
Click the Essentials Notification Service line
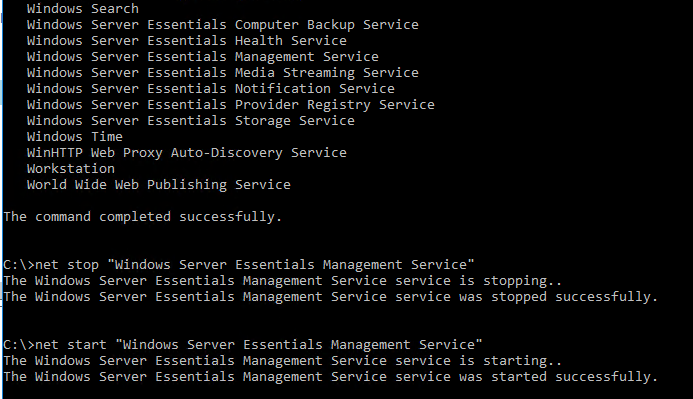pos(210,88)
